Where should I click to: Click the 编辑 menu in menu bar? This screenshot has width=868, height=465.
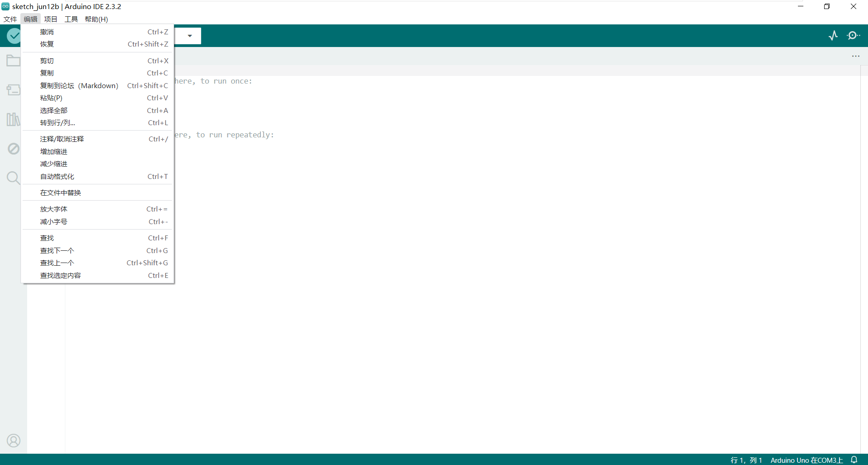point(30,19)
